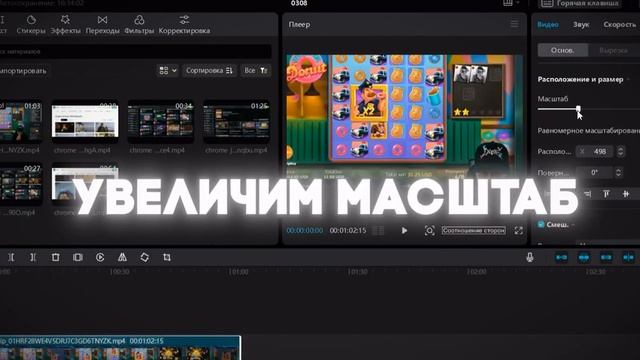The width and height of the screenshot is (640, 360).
Task: Click the rotation 0° stepper arrows
Action: point(619,173)
